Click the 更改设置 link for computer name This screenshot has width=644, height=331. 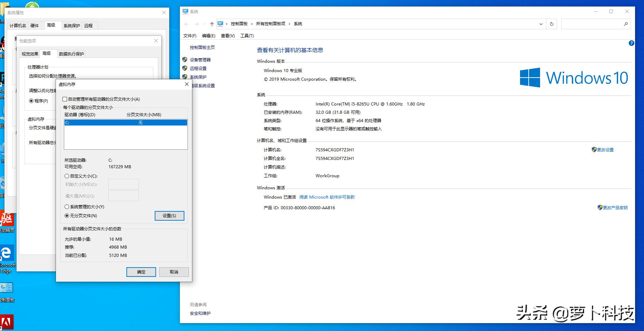point(605,150)
